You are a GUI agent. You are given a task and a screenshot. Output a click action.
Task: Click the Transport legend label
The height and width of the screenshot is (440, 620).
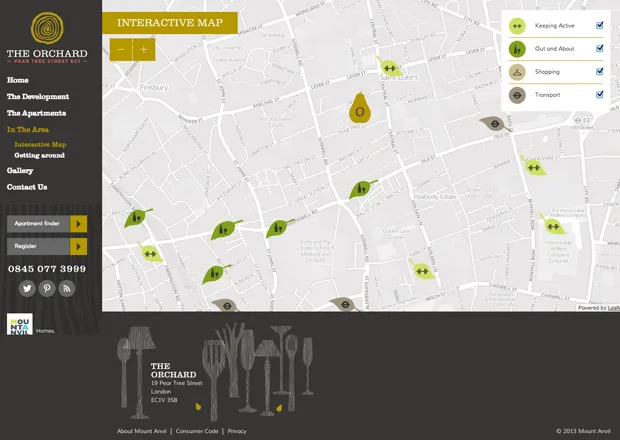548,95
